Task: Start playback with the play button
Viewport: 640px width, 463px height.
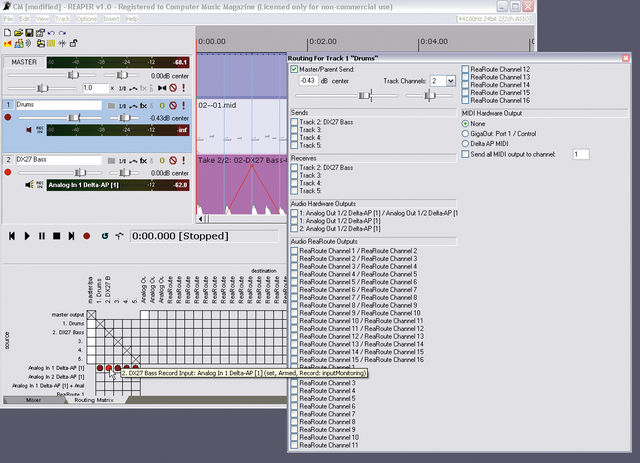Action: [27, 236]
